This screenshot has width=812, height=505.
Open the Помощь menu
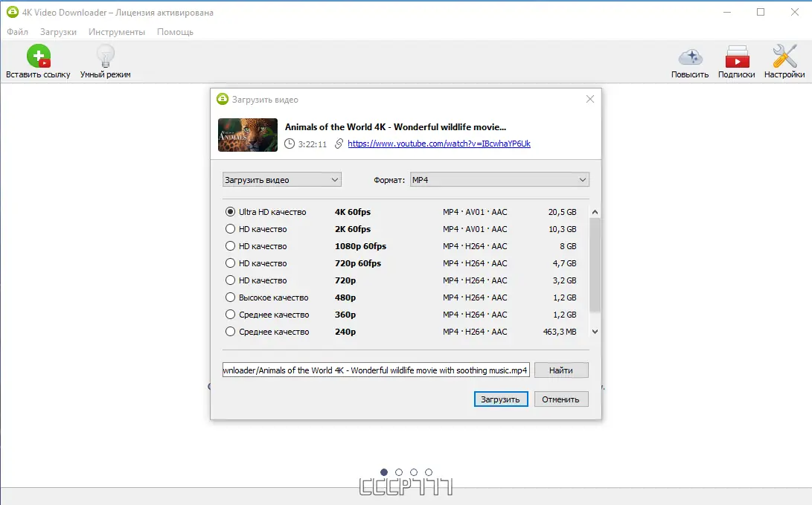coord(175,31)
